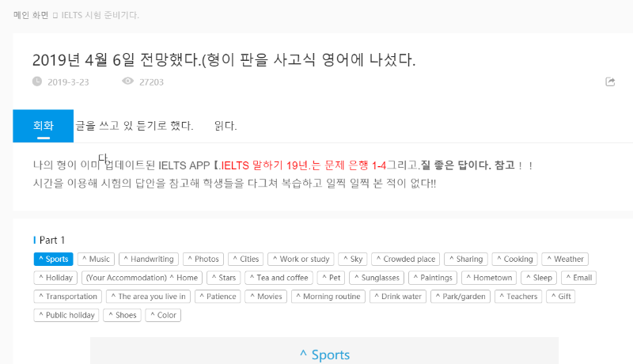633x364 pixels.
Task: Choose the Shoes topic tag
Action: tap(123, 315)
